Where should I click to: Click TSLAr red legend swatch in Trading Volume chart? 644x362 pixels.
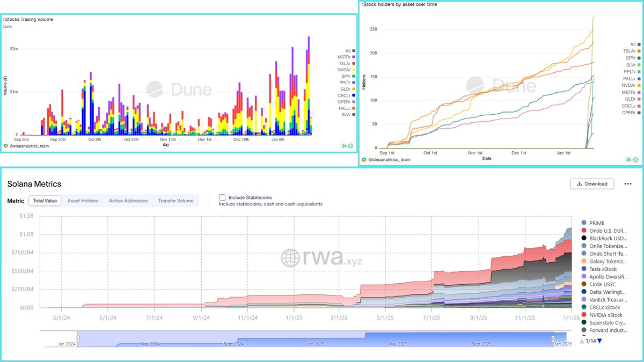(354, 64)
